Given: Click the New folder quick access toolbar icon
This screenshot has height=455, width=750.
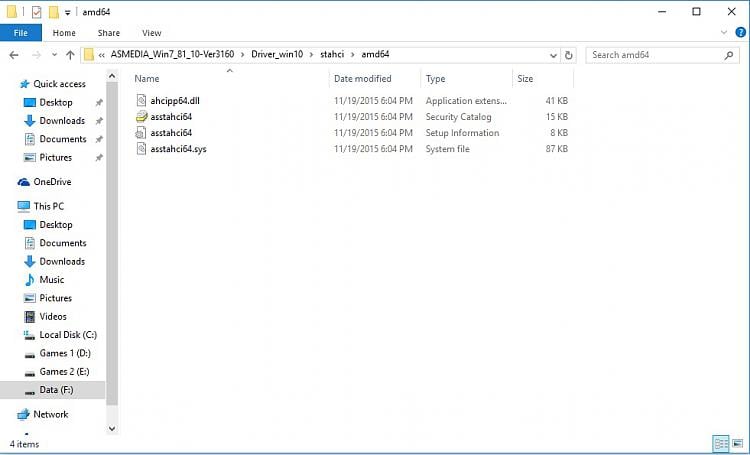Looking at the screenshot, I should [54, 12].
